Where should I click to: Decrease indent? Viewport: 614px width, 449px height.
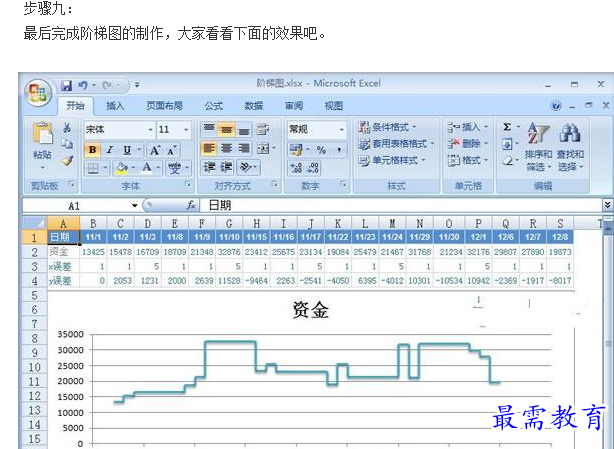pyautogui.click(x=209, y=168)
